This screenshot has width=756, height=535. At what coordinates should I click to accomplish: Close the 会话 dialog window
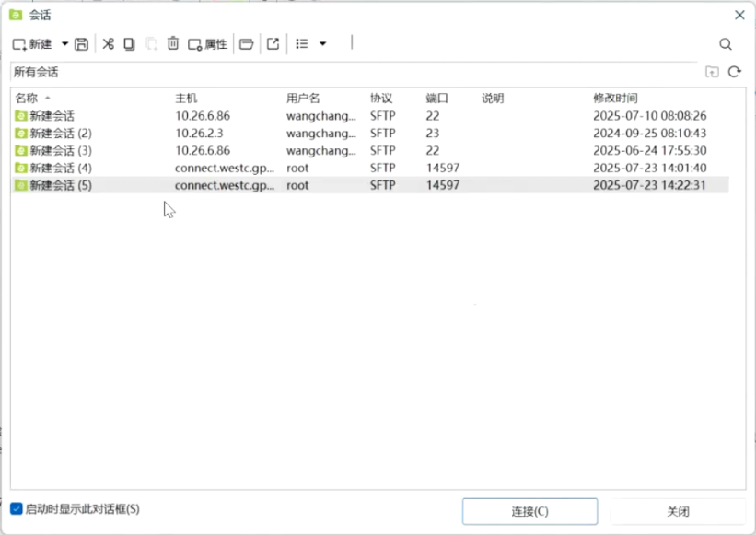[739, 16]
